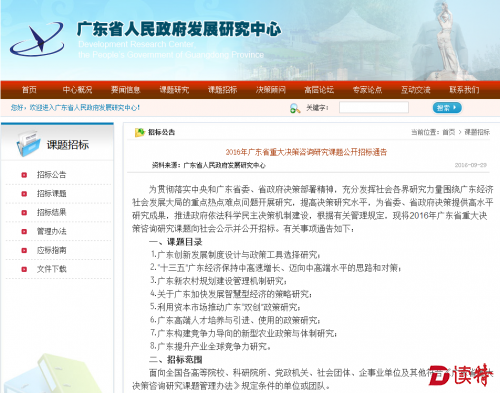Click red bullet icon beside 管理办法
500x393 pixels.
(24, 231)
